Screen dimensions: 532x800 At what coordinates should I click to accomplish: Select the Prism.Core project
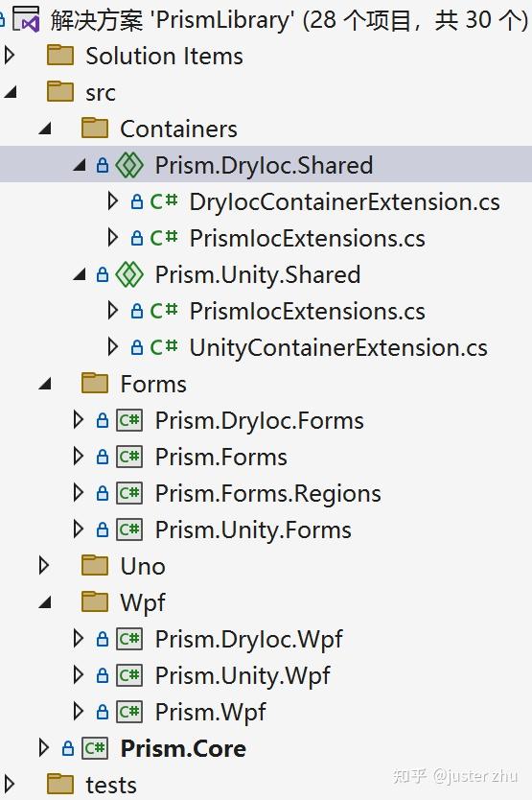(183, 748)
